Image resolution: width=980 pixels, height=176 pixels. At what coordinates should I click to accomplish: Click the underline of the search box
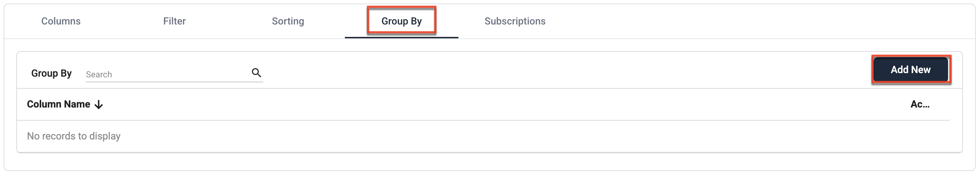174,82
